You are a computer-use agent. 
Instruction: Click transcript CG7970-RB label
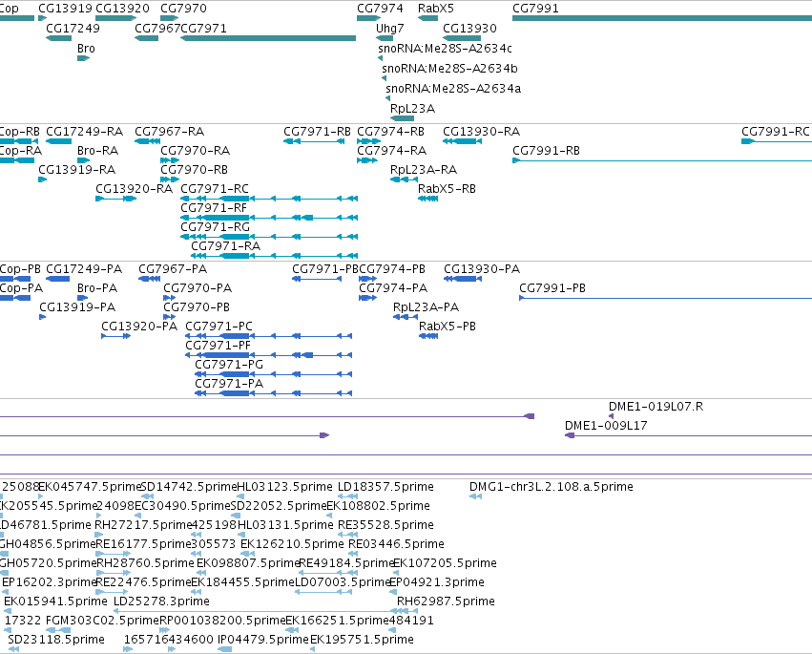tap(195, 169)
